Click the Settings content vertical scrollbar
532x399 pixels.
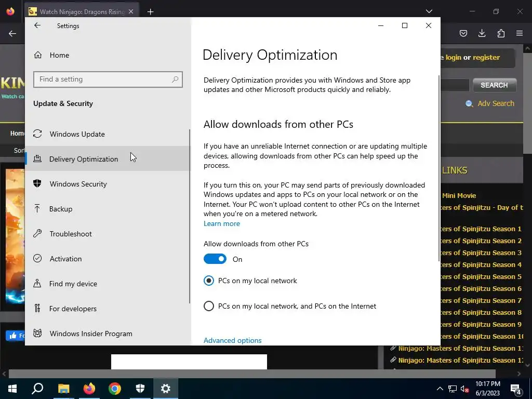click(440, 168)
